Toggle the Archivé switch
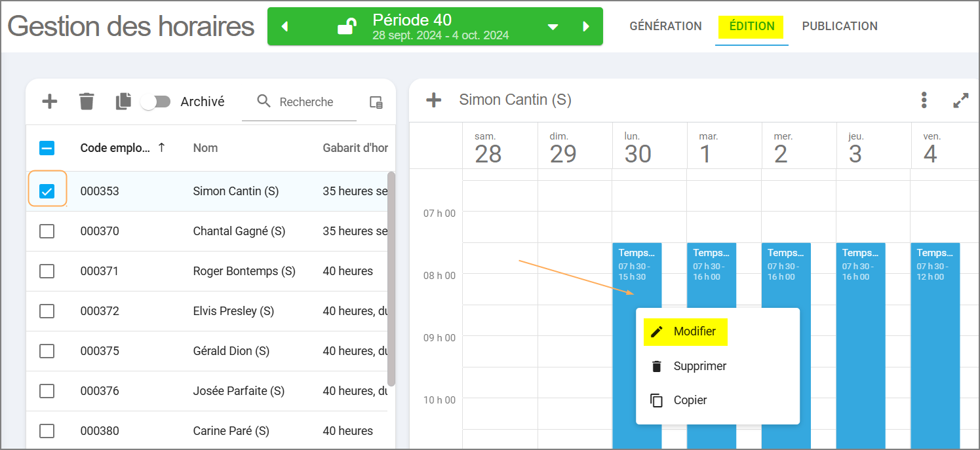The image size is (980, 450). click(x=156, y=102)
